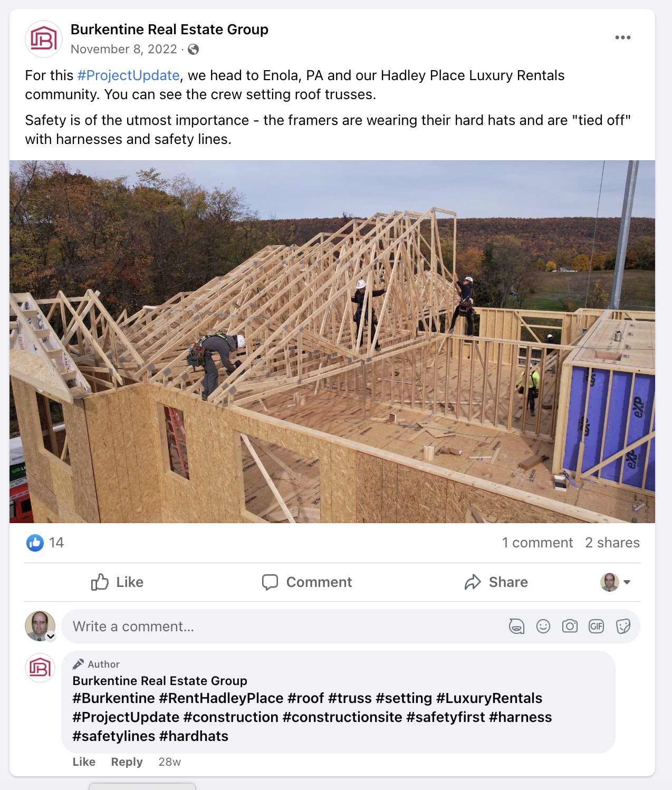This screenshot has height=790, width=672.
Task: Click the Burkentine logo profile picture
Action: click(x=44, y=39)
